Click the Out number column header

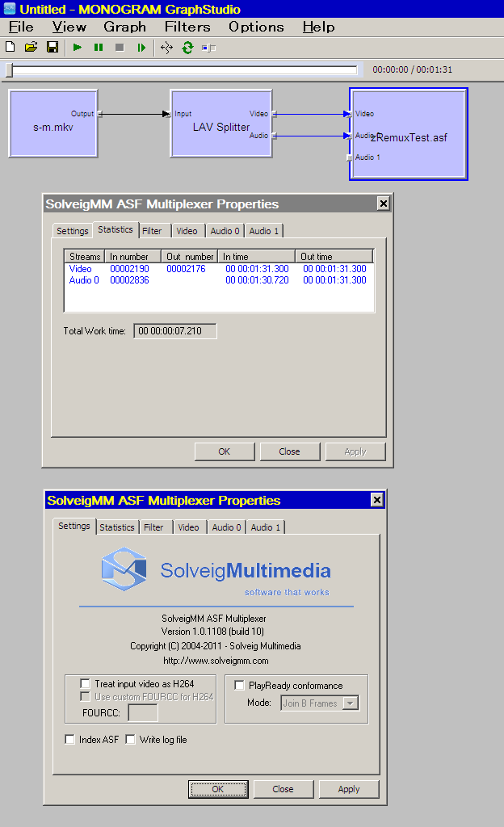pos(189,256)
